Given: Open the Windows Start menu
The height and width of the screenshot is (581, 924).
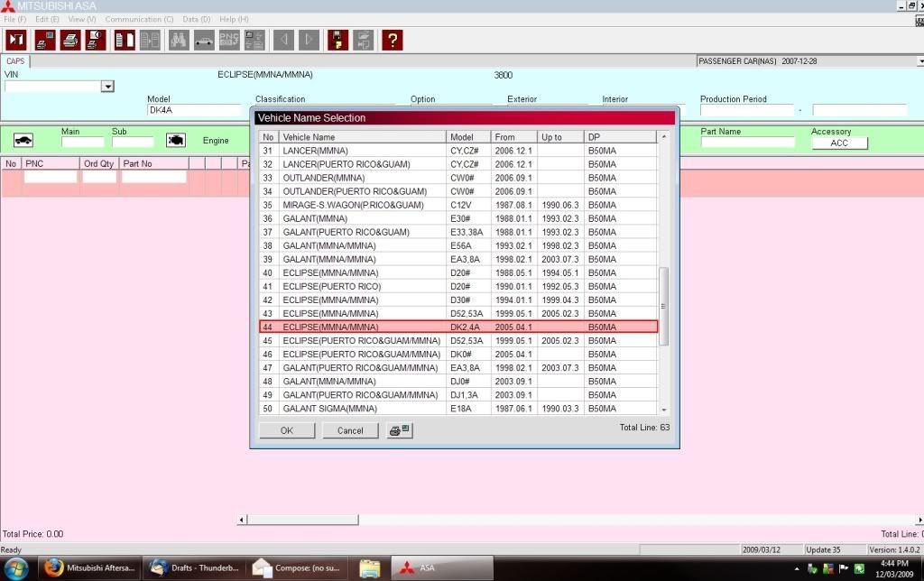Looking at the screenshot, I should [x=15, y=568].
